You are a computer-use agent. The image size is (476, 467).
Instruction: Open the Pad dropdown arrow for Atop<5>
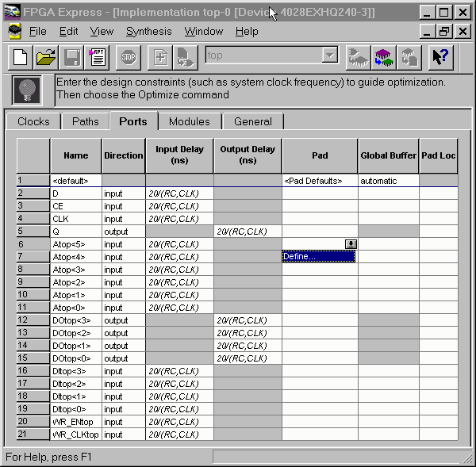tap(351, 244)
